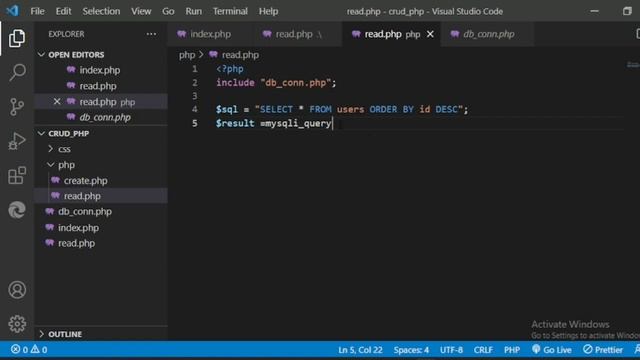Place cursor on include db_conn.php line

tap(276, 83)
